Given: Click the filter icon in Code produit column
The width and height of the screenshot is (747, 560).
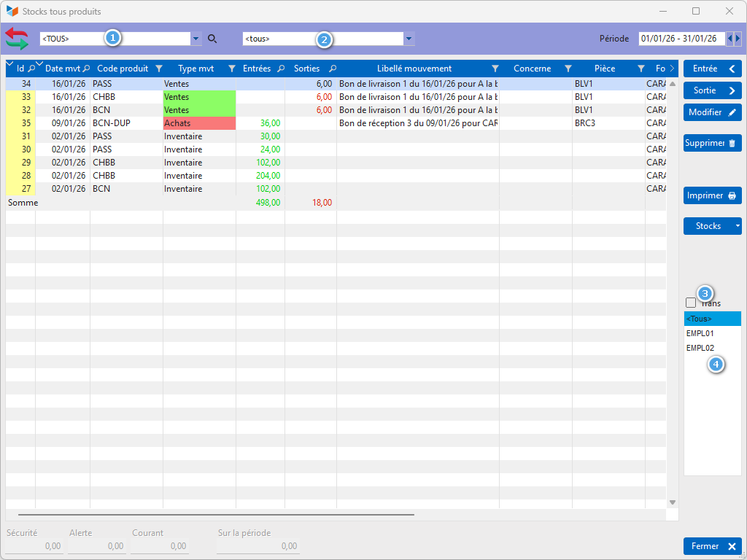Looking at the screenshot, I should (x=158, y=69).
